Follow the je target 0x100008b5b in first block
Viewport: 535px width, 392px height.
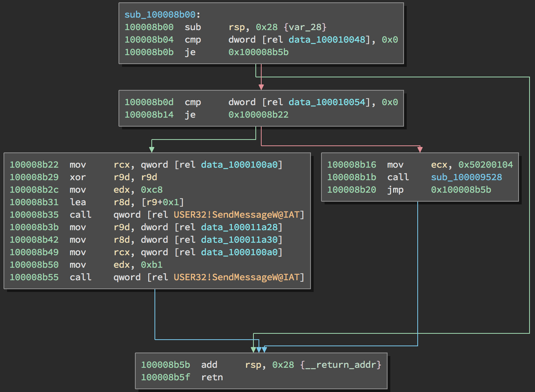click(258, 52)
